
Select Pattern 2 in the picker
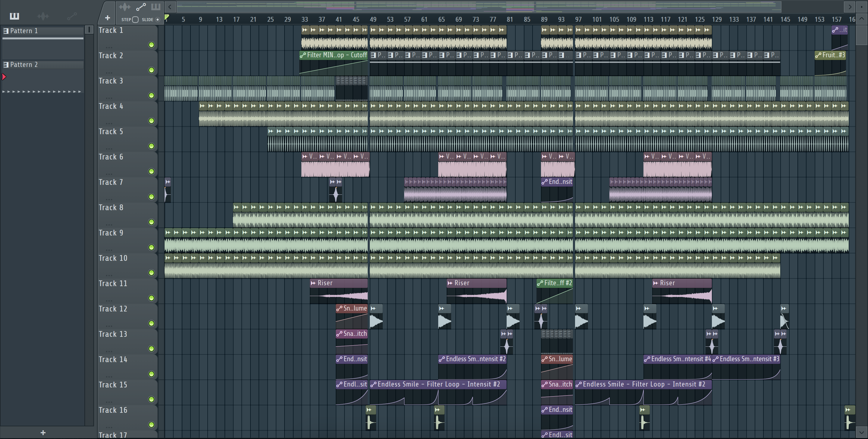[43, 65]
